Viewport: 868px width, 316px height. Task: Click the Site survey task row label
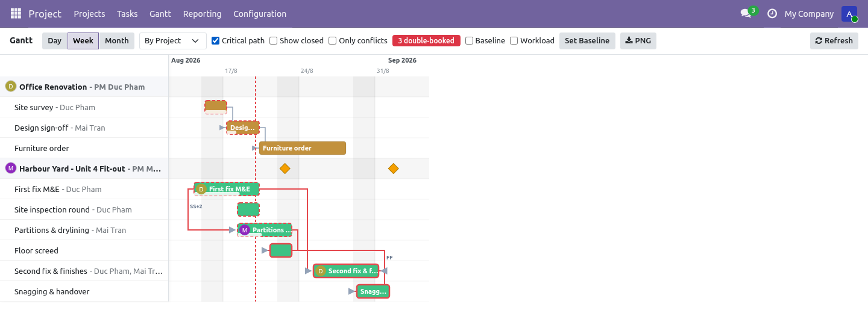55,107
